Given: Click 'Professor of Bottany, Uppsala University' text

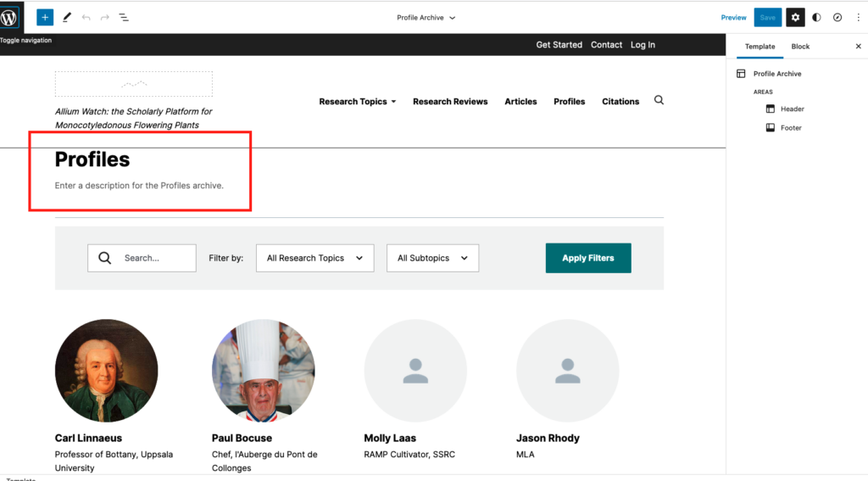Looking at the screenshot, I should (114, 461).
